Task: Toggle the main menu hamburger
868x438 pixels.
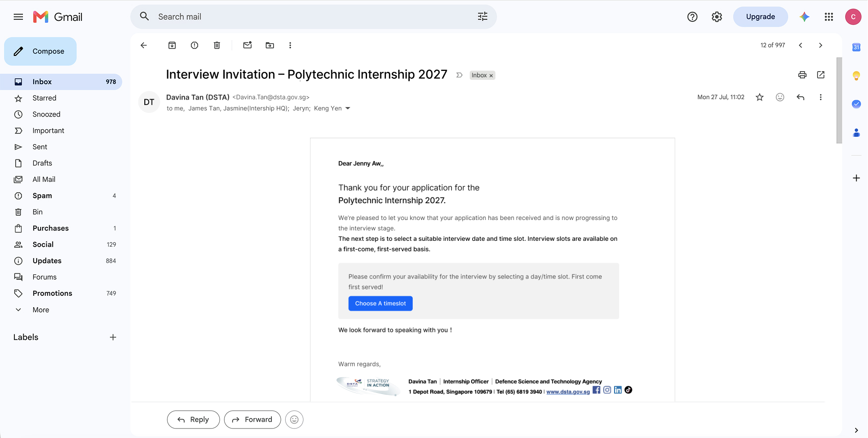Action: click(18, 17)
